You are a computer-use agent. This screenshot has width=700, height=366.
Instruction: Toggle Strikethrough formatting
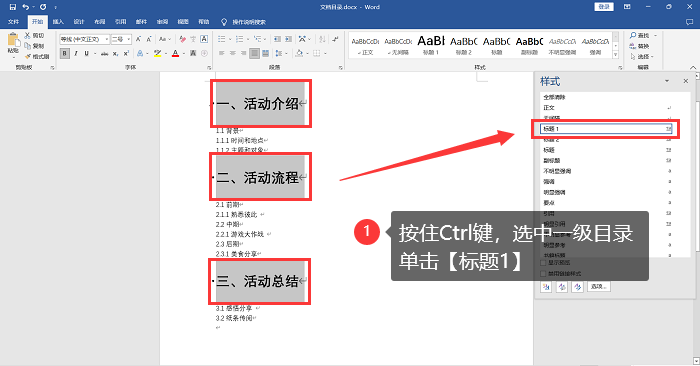click(104, 54)
